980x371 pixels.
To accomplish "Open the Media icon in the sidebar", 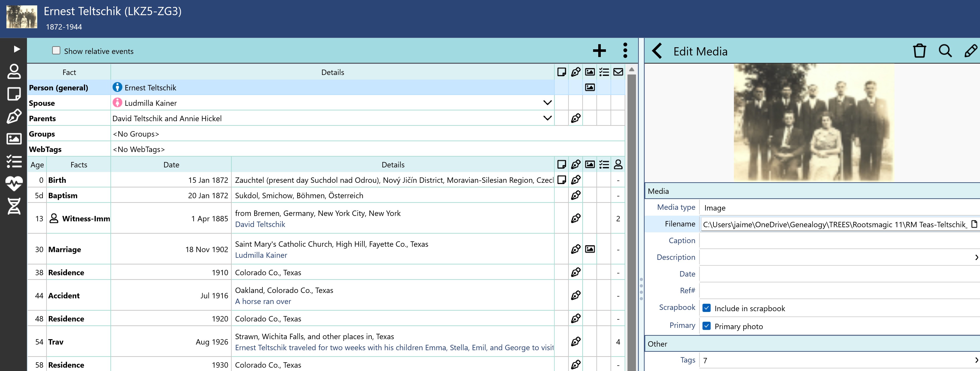I will (x=14, y=139).
